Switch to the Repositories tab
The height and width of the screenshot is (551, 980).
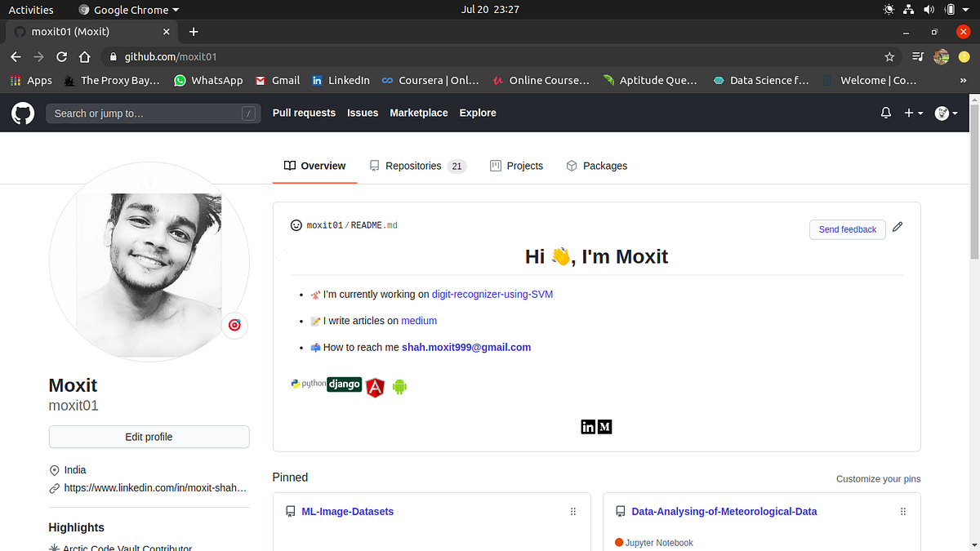[412, 166]
